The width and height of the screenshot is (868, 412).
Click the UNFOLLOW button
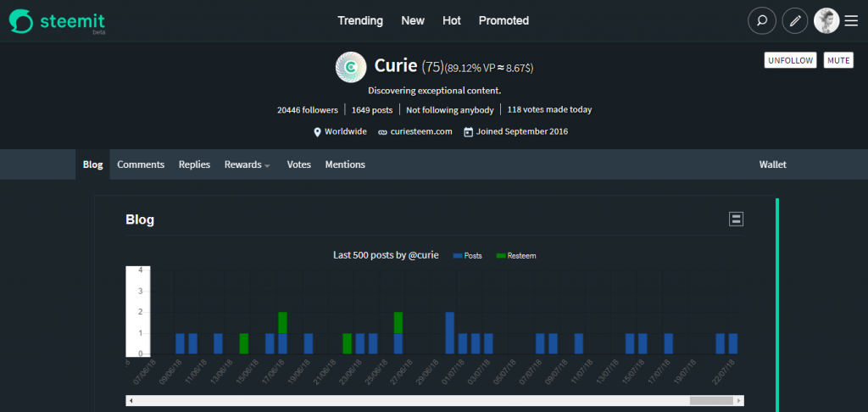pyautogui.click(x=791, y=60)
